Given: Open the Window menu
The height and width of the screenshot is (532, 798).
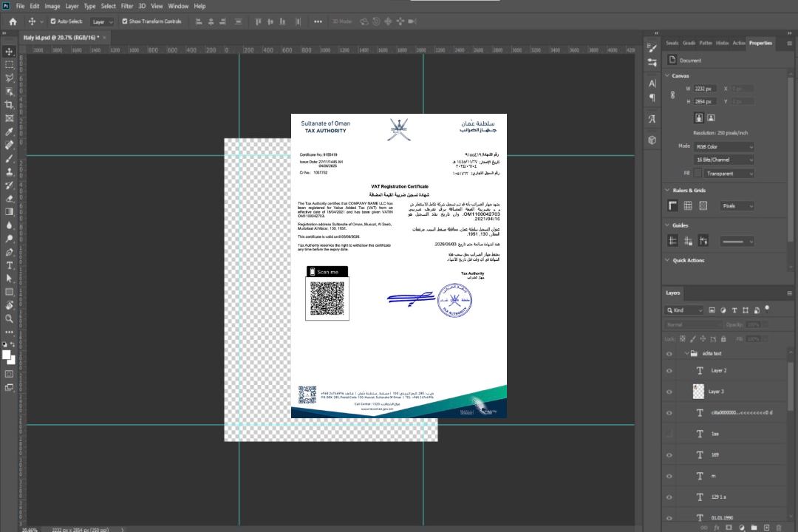Looking at the screenshot, I should pos(178,6).
